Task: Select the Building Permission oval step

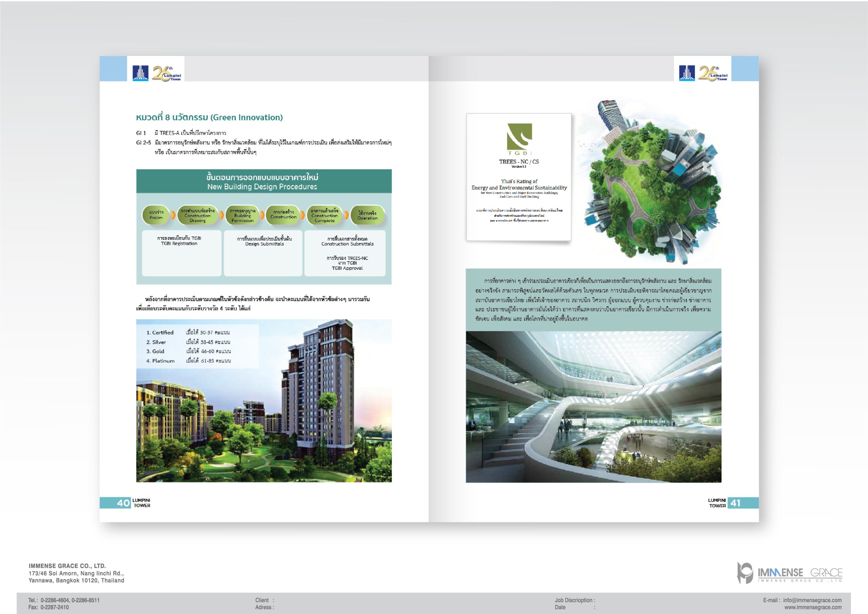Action: (242, 215)
